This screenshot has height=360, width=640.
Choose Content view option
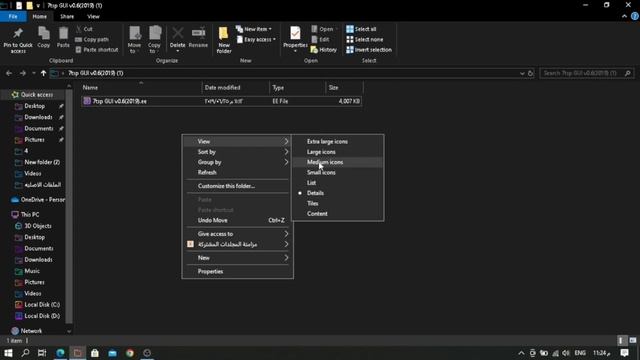click(x=338, y=214)
